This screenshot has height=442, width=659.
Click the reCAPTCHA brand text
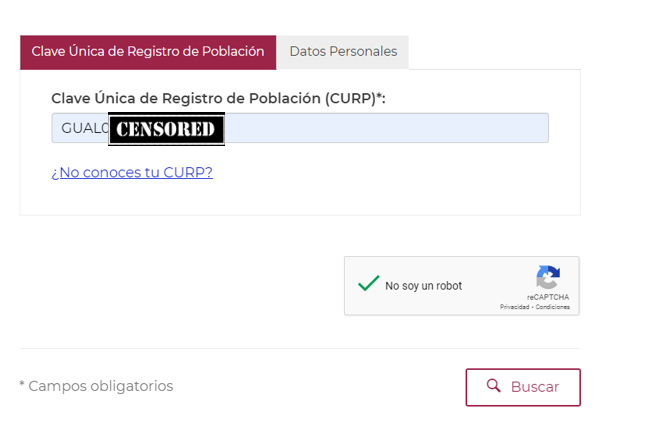(x=548, y=297)
